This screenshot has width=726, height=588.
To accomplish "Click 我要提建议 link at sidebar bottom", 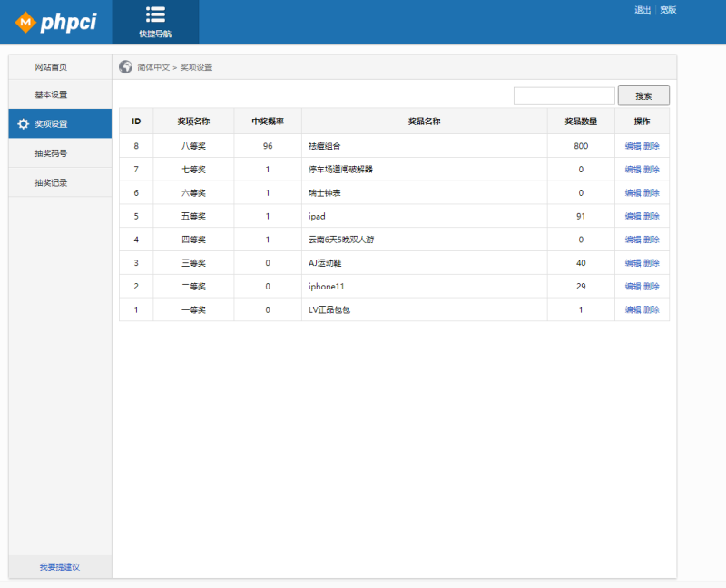I will [x=60, y=567].
